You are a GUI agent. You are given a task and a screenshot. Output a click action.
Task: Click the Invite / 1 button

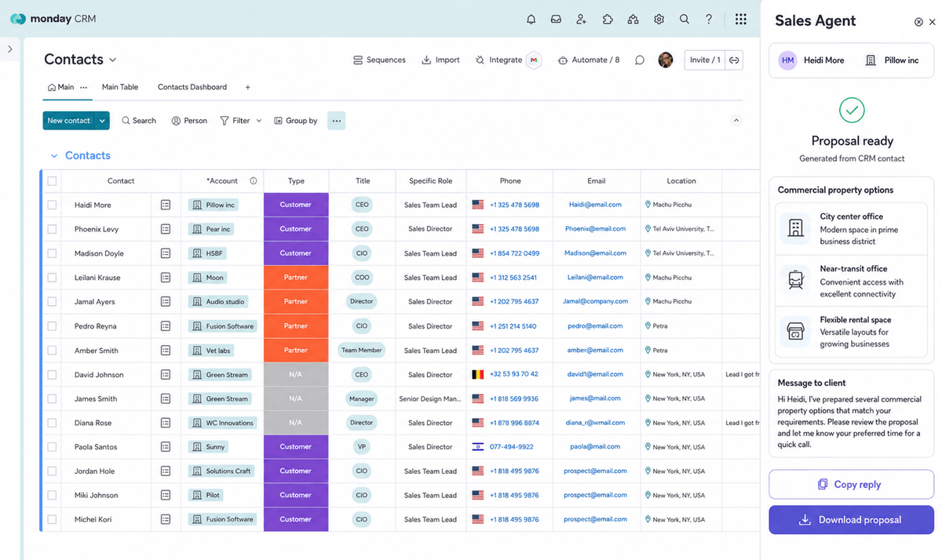click(x=704, y=60)
